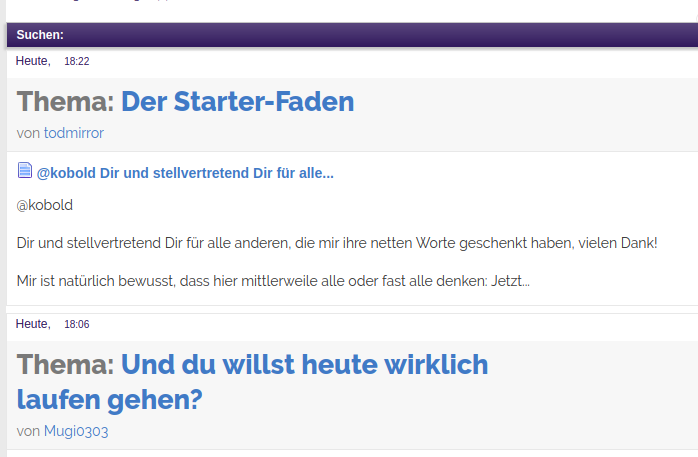Screen dimensions: 698x457
Task: Click the purple 'Suchen:' header bar
Action: [x=350, y=35]
